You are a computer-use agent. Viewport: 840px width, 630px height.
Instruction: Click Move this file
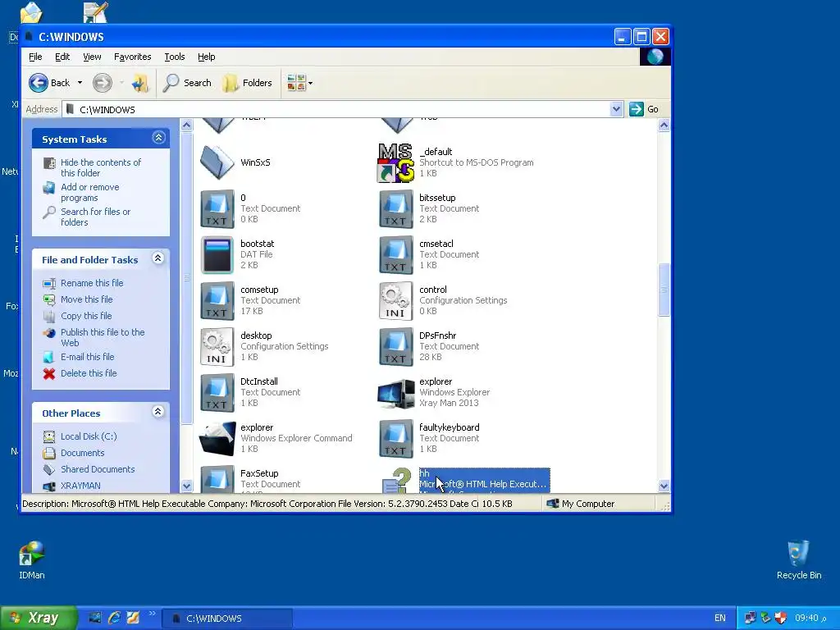[x=86, y=299]
